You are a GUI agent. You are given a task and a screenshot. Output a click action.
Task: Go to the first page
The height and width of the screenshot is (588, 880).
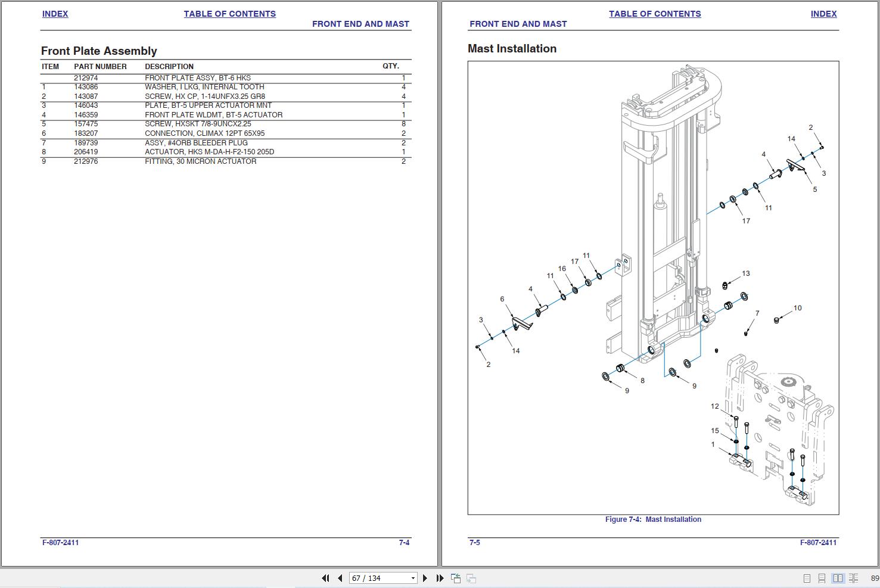pos(325,578)
